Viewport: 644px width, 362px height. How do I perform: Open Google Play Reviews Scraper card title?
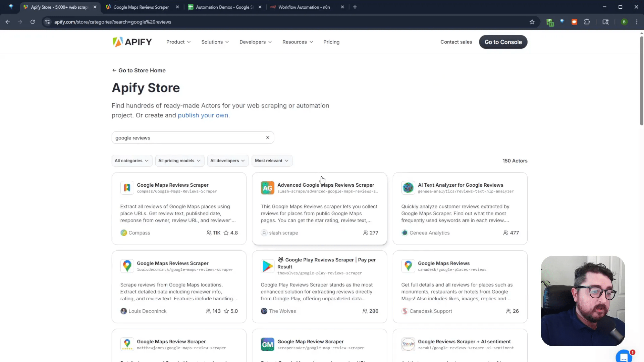(326, 263)
